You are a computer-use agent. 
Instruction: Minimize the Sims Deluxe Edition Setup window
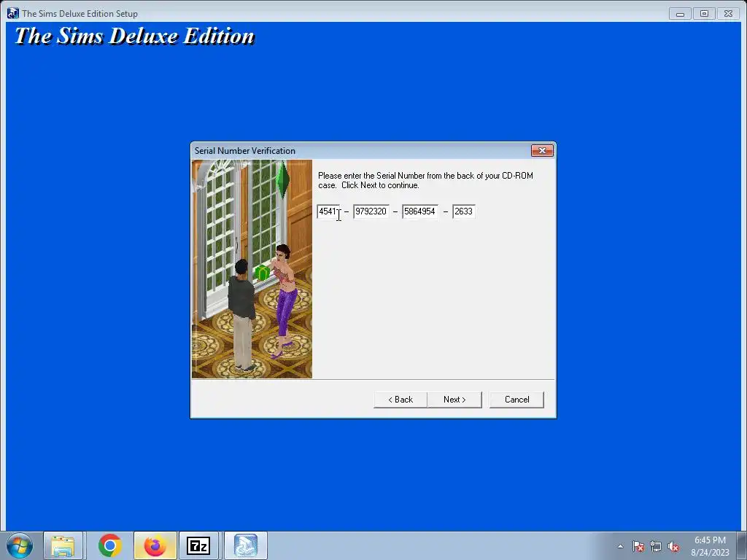tap(681, 14)
